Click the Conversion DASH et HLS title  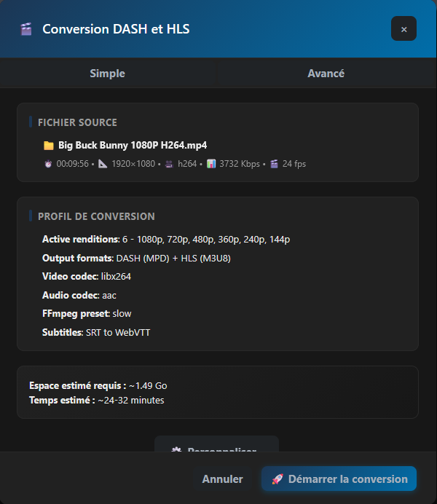click(116, 29)
